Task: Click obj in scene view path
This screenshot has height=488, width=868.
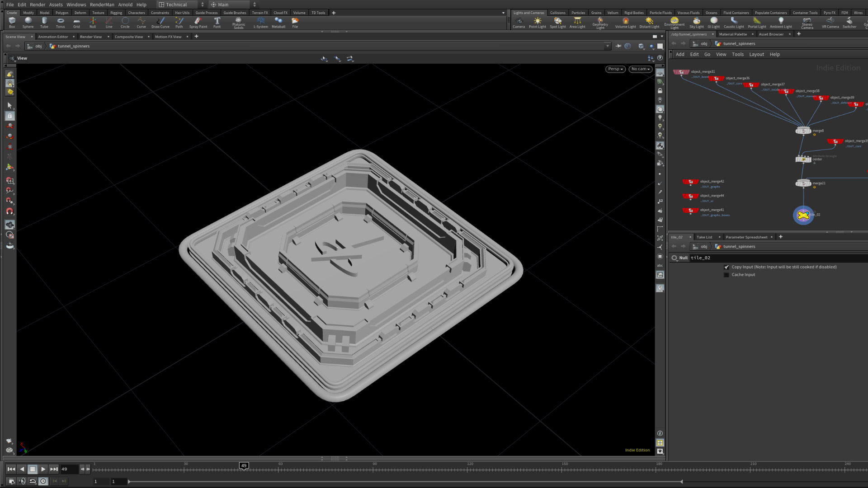Action: (x=38, y=46)
